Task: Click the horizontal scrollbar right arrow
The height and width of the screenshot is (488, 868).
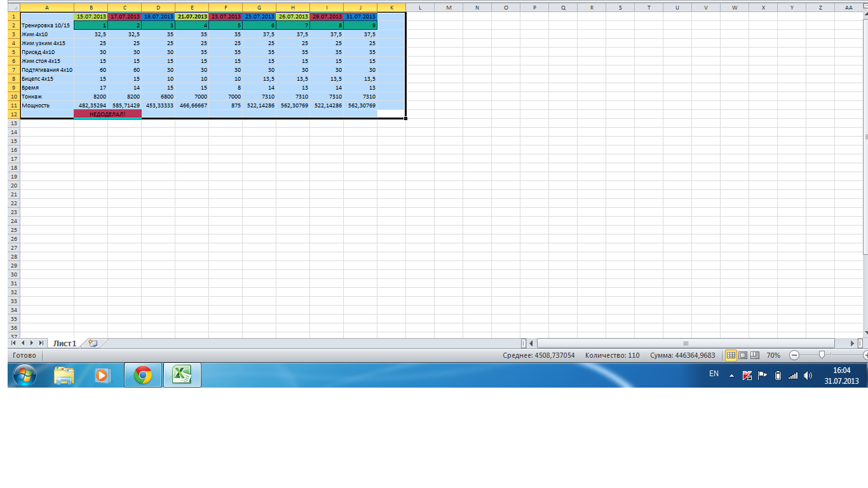Action: [x=852, y=343]
